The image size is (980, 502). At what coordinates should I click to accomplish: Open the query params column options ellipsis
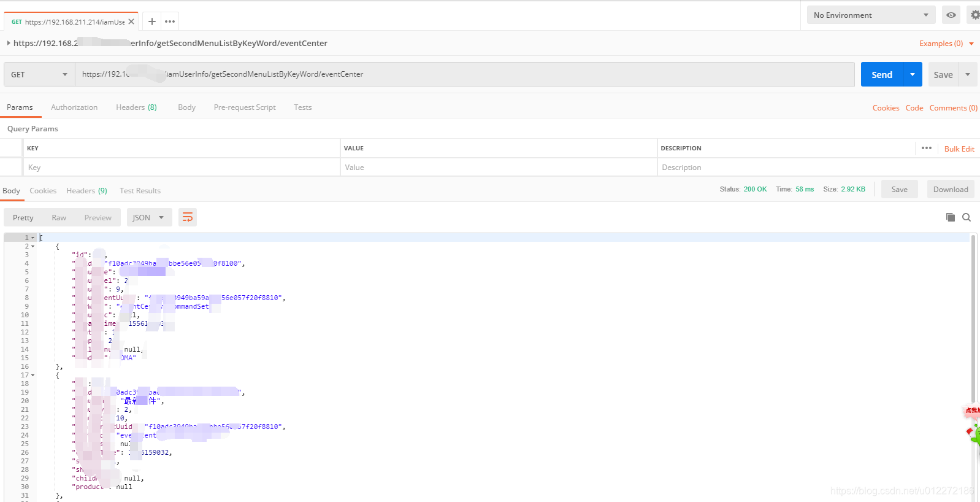click(926, 148)
